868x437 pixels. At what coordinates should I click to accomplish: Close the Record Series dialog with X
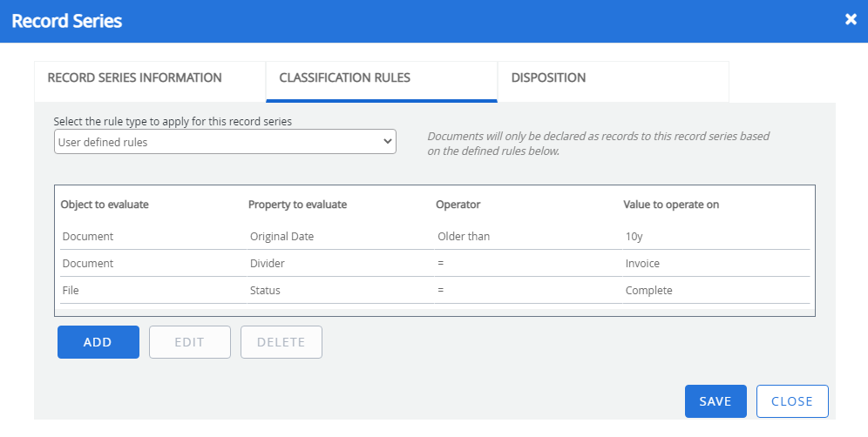(x=851, y=20)
